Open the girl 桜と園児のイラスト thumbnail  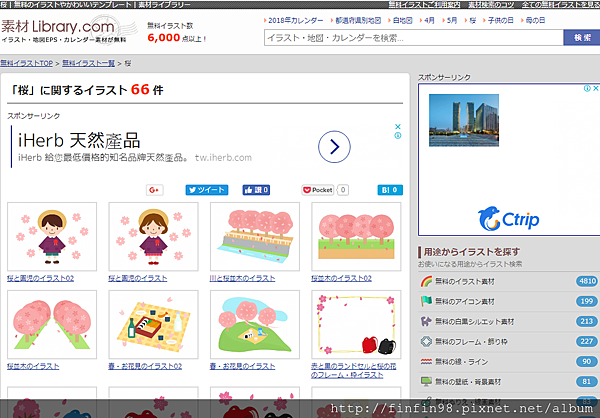[x=153, y=237]
